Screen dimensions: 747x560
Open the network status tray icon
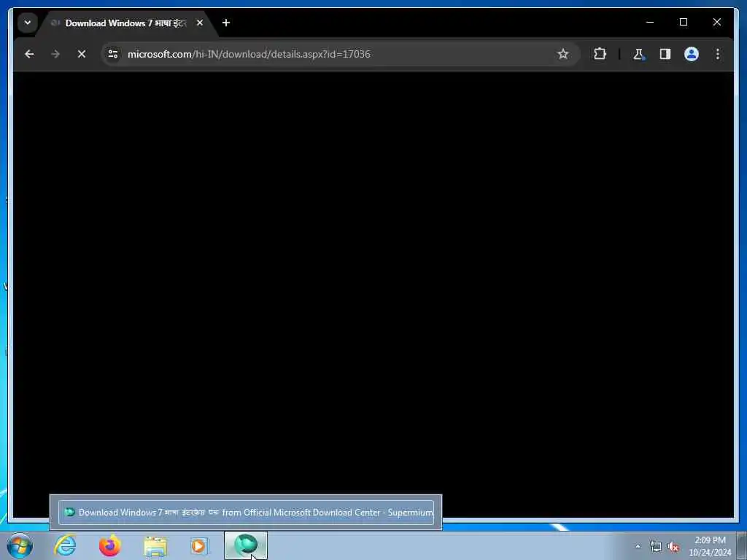(656, 547)
